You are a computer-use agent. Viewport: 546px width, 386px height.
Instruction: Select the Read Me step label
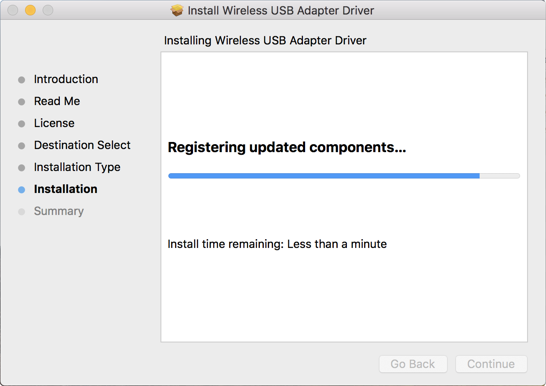[57, 101]
